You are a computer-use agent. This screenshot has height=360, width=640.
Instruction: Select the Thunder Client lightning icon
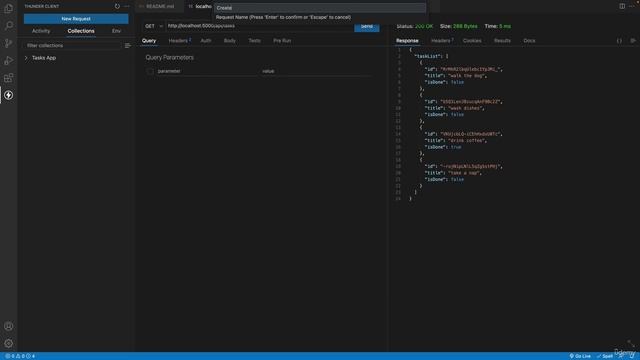[x=8, y=95]
